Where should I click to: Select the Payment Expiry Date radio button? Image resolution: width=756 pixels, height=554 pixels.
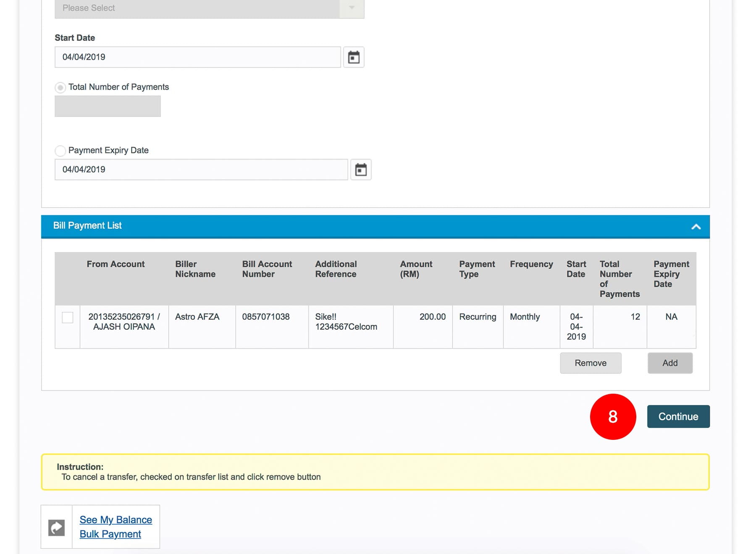pos(60,151)
